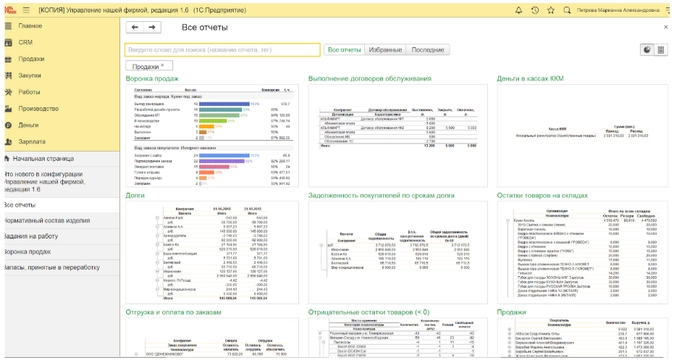Open the Главное section

(x=30, y=26)
